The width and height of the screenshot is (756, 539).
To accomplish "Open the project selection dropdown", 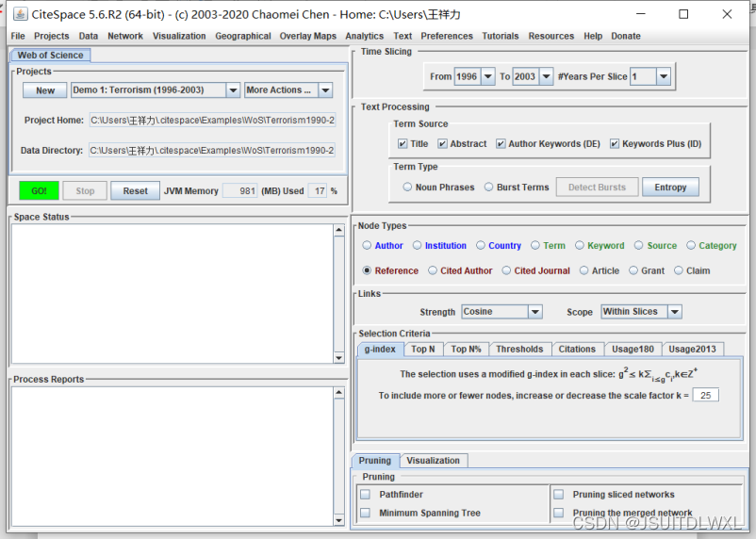I will coord(233,90).
